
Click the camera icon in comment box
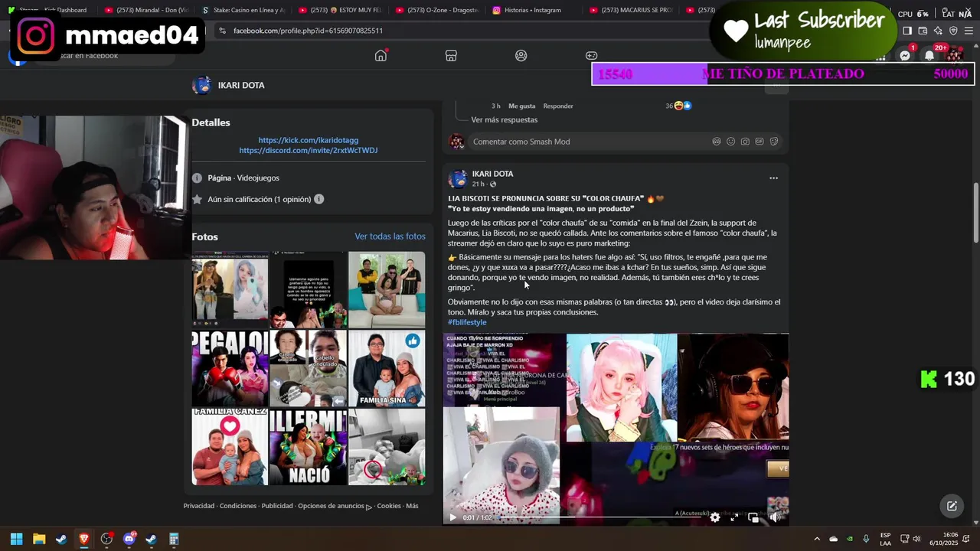pyautogui.click(x=745, y=142)
